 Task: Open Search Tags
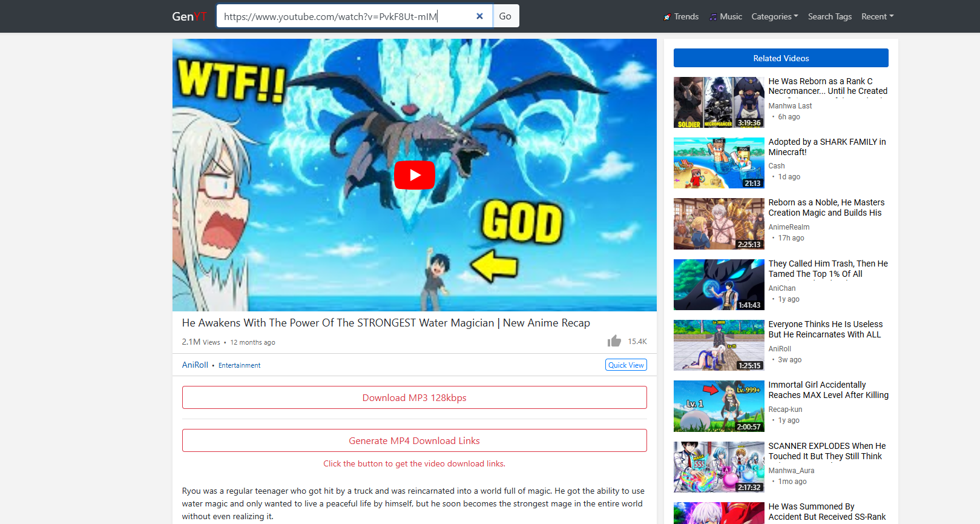pyautogui.click(x=830, y=16)
